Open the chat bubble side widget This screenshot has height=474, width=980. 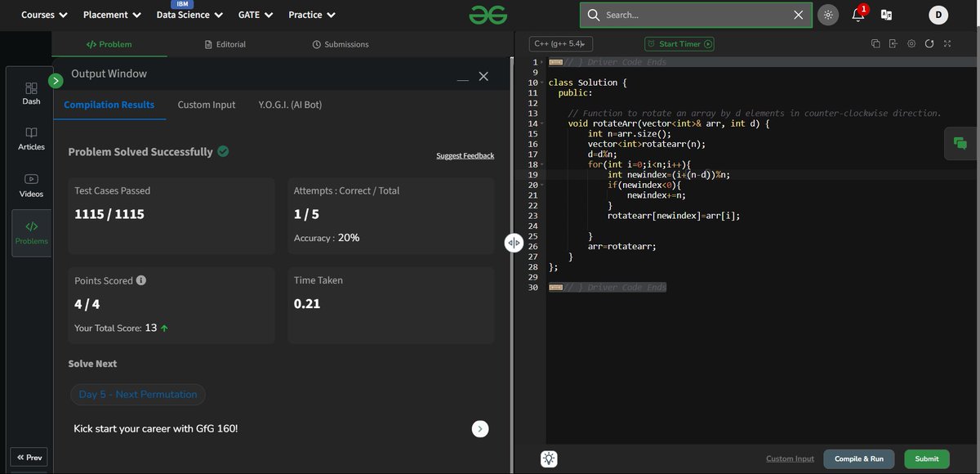(960, 143)
